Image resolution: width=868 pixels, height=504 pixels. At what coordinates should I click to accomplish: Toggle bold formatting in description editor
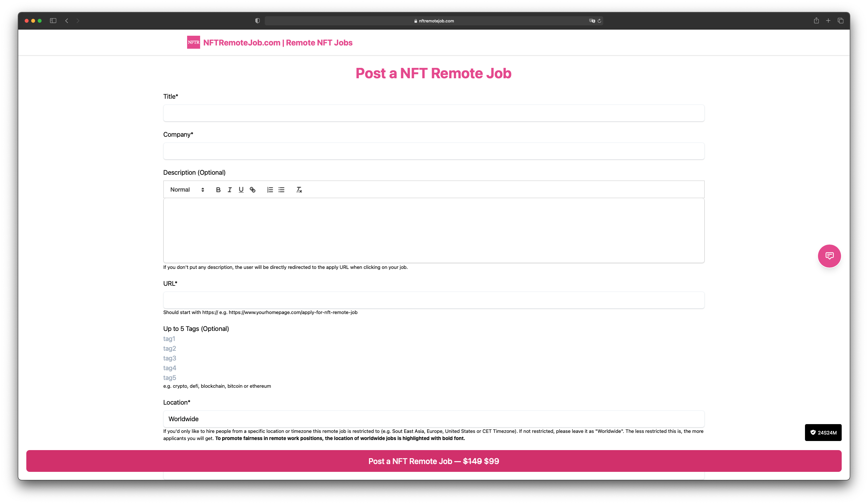pyautogui.click(x=218, y=190)
